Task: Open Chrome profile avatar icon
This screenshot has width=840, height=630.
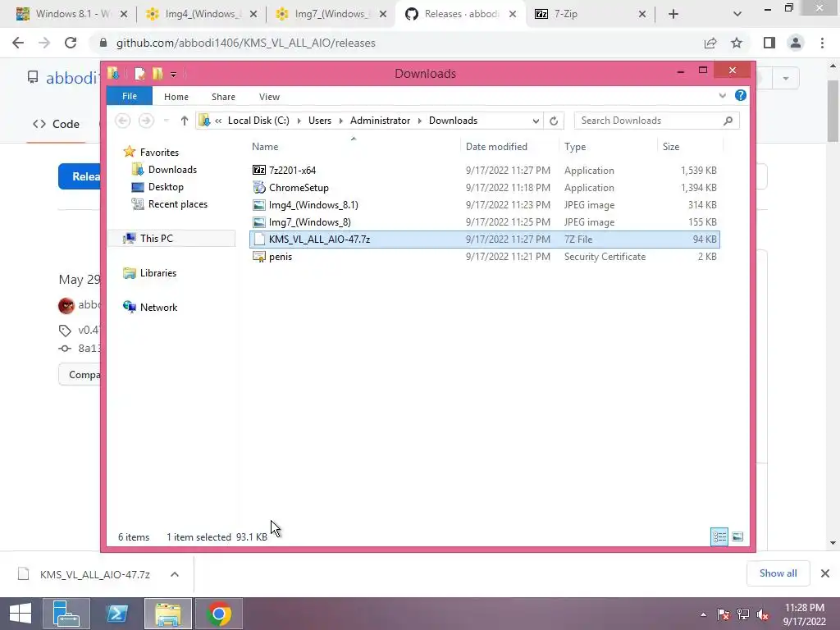Action: (796, 43)
